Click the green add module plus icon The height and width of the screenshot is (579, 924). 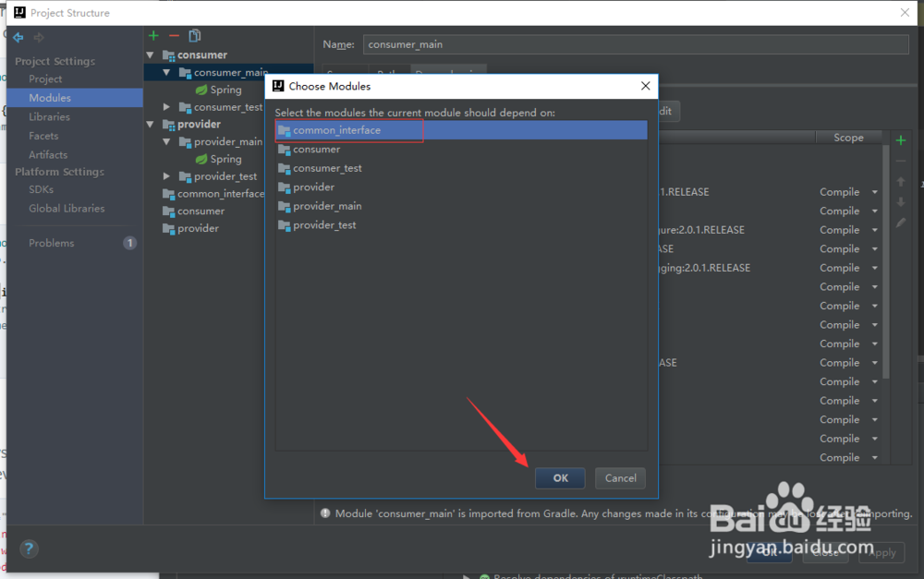pyautogui.click(x=153, y=36)
